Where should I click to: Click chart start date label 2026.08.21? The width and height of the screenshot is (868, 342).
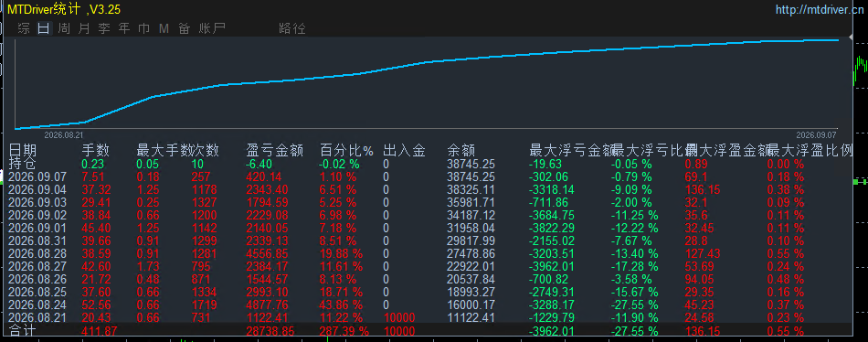(x=64, y=134)
